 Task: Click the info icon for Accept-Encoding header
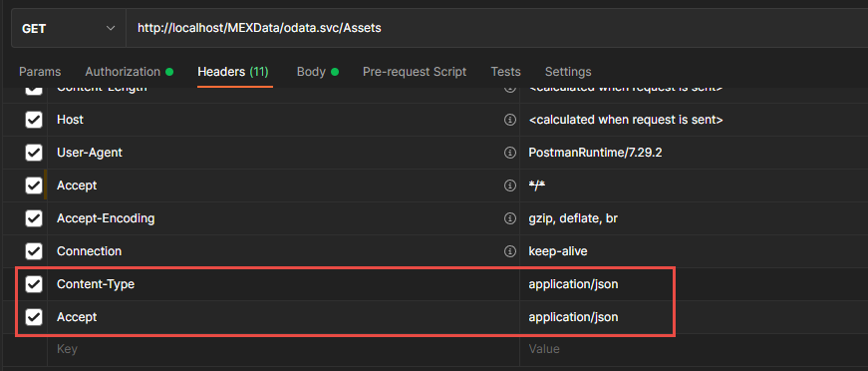[510, 218]
